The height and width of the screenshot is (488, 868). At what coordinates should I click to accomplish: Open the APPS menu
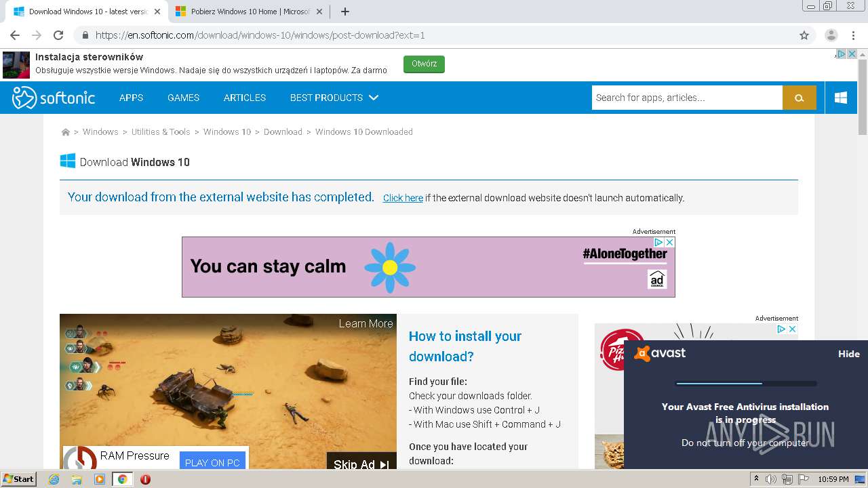tap(131, 98)
